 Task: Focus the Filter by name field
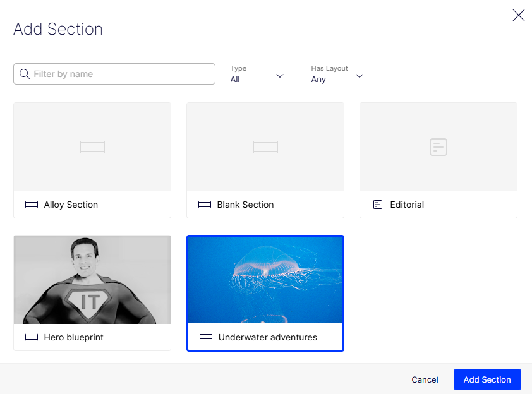coord(114,74)
